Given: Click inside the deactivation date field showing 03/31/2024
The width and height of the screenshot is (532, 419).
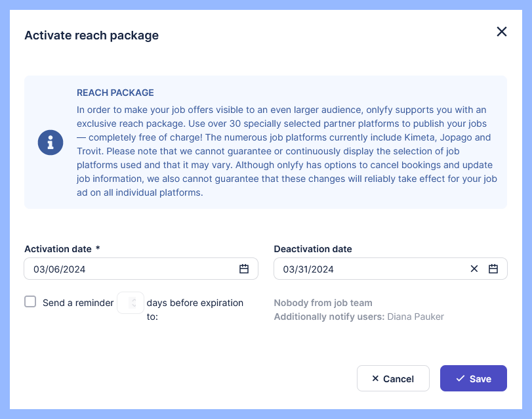Looking at the screenshot, I should (367, 269).
